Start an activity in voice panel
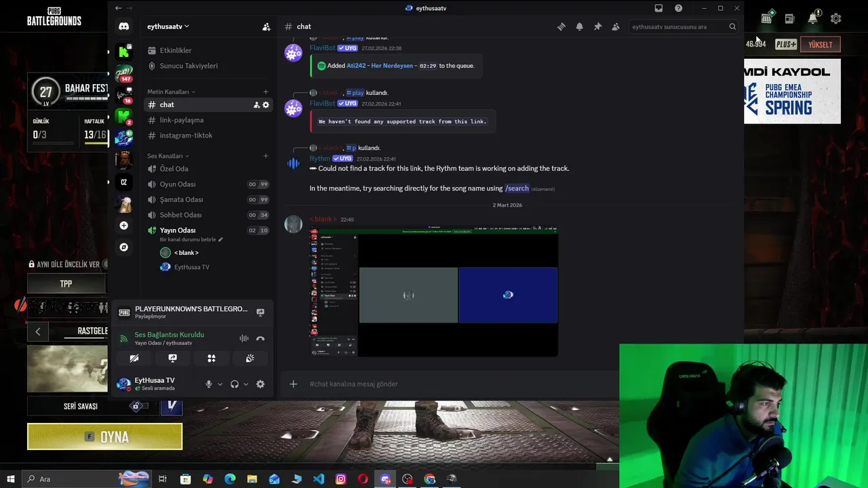 click(x=212, y=358)
